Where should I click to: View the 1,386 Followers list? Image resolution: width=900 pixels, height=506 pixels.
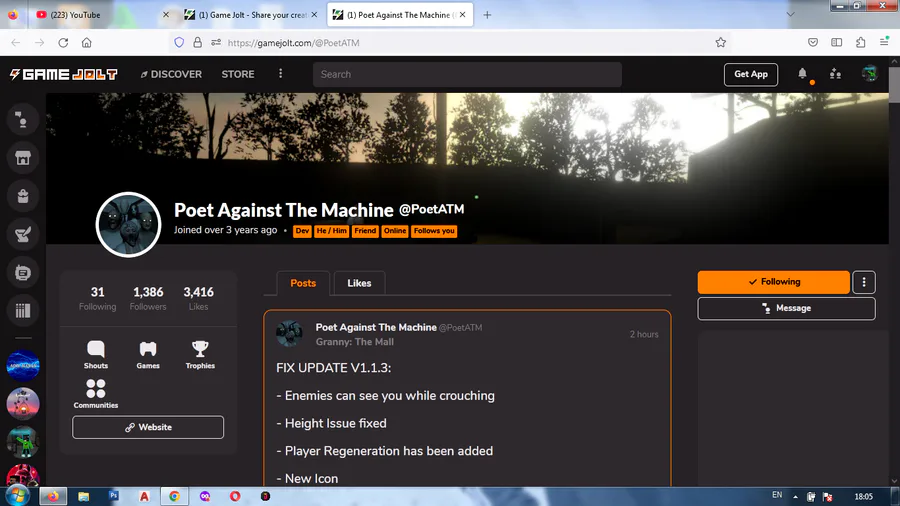[x=148, y=298]
